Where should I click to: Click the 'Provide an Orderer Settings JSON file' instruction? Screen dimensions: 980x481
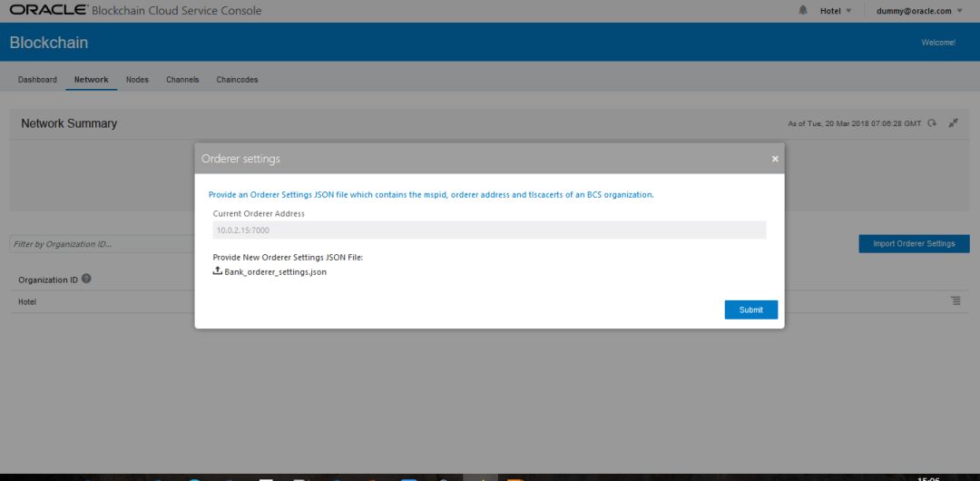431,194
